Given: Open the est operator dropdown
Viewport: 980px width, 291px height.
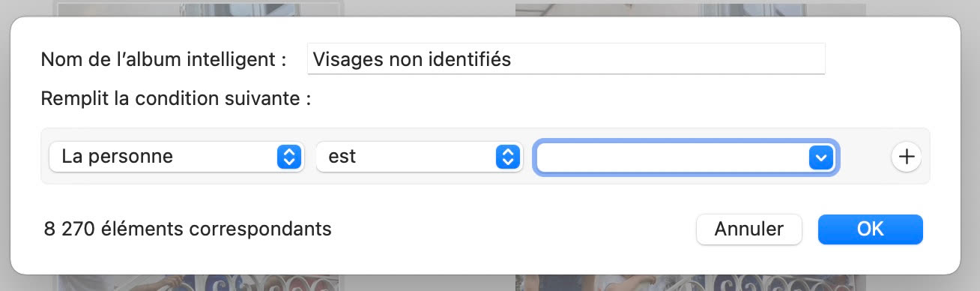Looking at the screenshot, I should (x=419, y=157).
